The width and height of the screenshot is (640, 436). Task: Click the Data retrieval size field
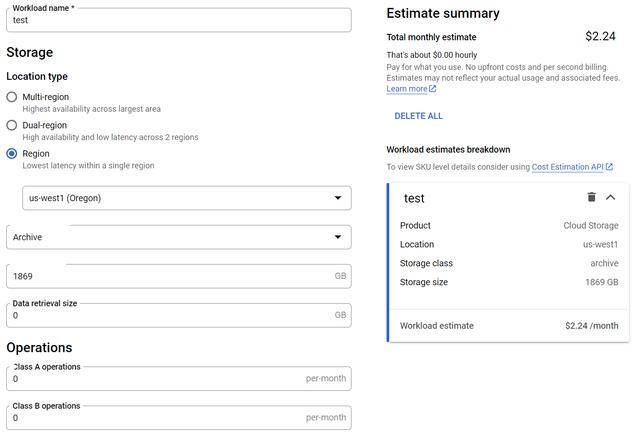click(x=179, y=315)
